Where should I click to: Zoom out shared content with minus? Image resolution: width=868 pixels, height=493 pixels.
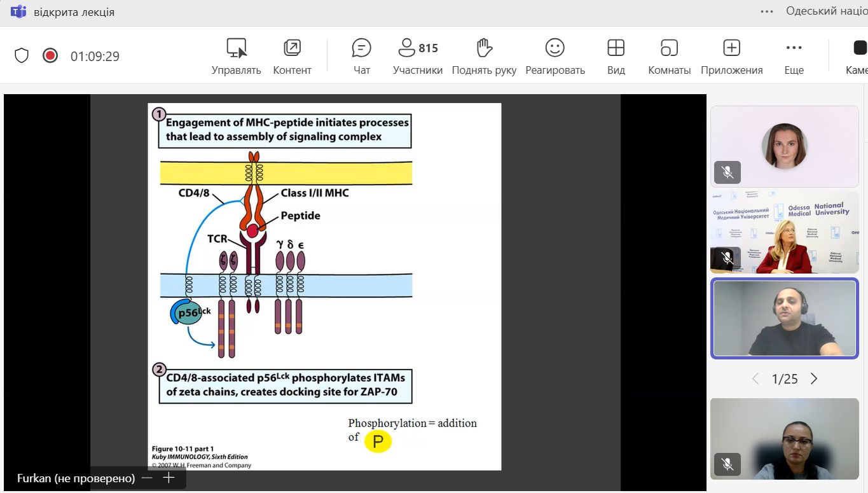[147, 478]
